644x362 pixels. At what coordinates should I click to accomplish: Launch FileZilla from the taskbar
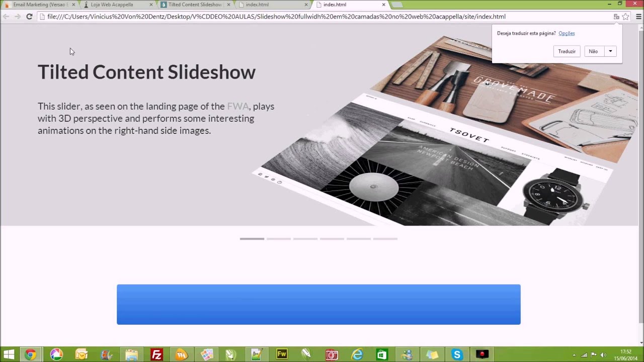[156, 354]
